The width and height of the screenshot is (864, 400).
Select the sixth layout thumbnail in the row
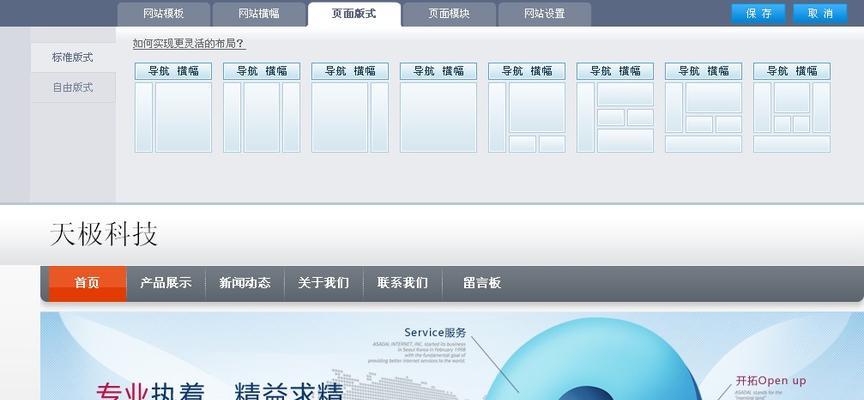coord(615,108)
